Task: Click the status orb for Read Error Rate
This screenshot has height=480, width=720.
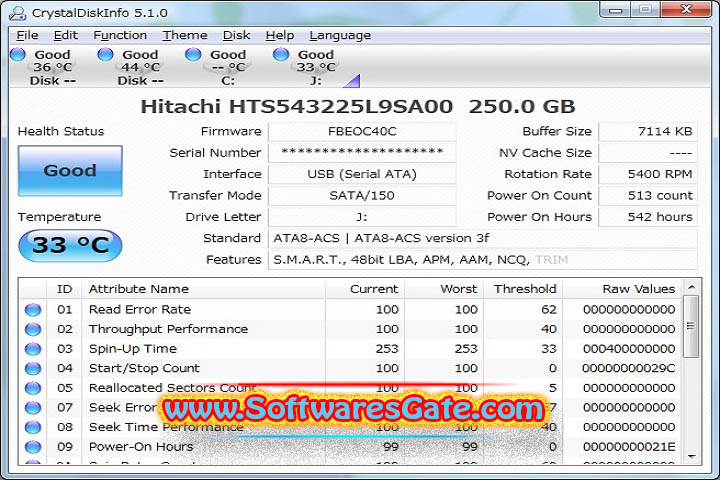Action: 33,310
